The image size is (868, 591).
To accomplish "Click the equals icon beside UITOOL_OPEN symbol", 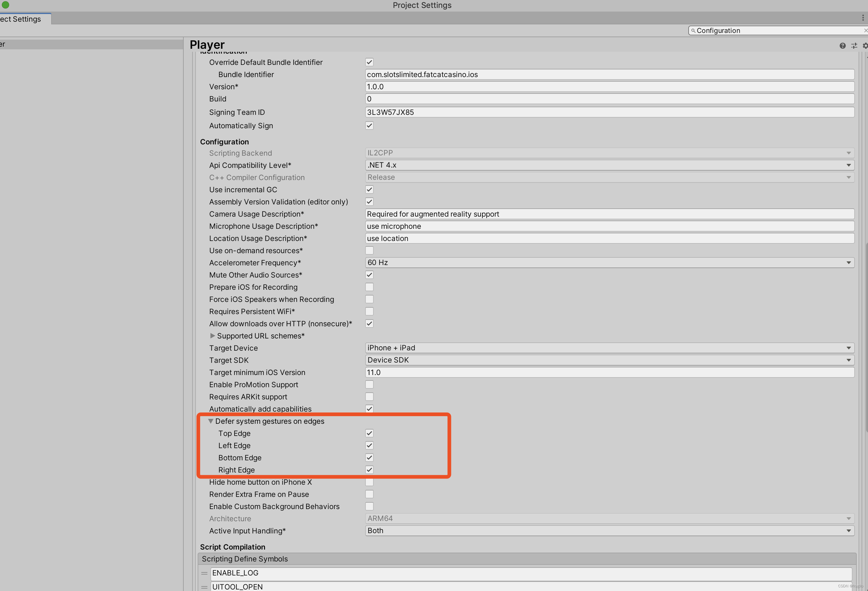I will click(205, 586).
